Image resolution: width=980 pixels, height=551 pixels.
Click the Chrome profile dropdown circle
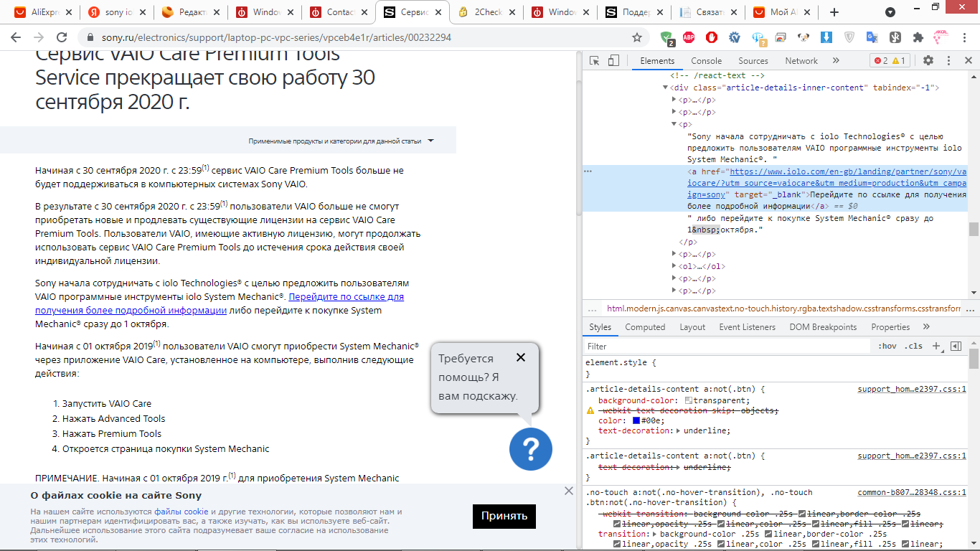(x=890, y=12)
